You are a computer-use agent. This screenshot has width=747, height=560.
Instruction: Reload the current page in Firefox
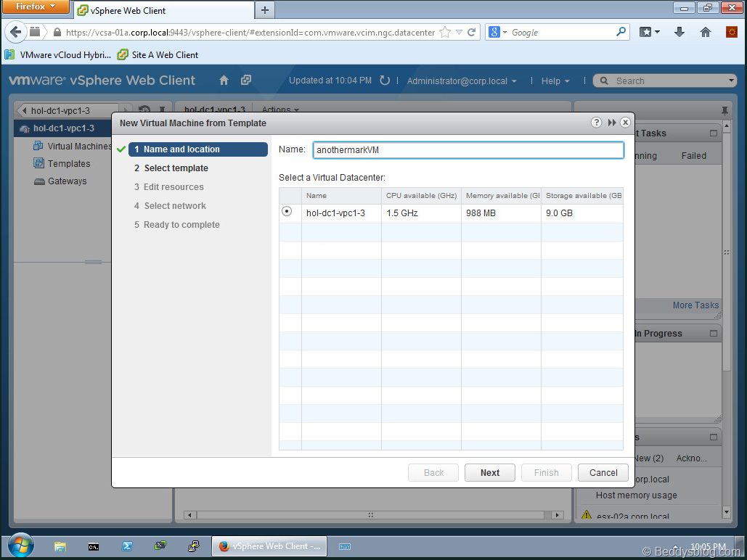pos(472,33)
